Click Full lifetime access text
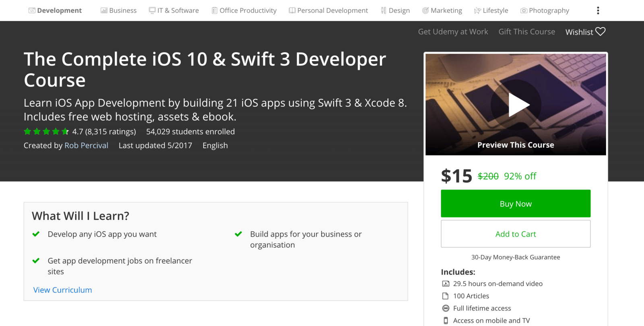The image size is (644, 326). point(482,308)
